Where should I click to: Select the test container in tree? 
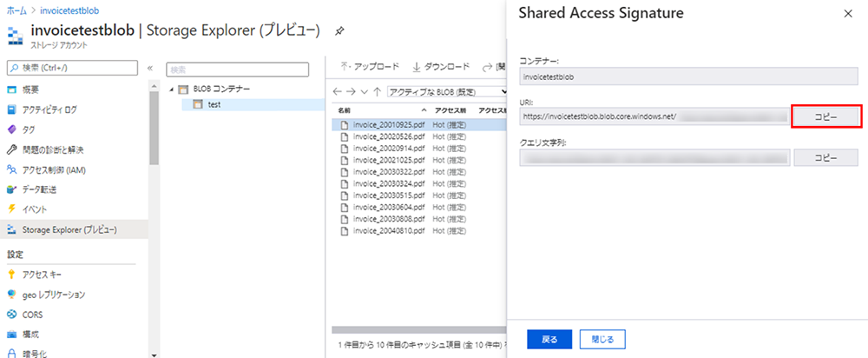(214, 104)
